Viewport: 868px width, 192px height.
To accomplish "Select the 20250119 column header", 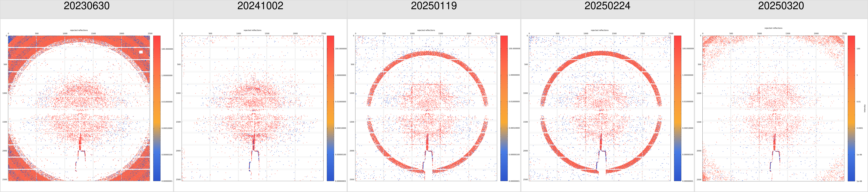I will tap(434, 6).
